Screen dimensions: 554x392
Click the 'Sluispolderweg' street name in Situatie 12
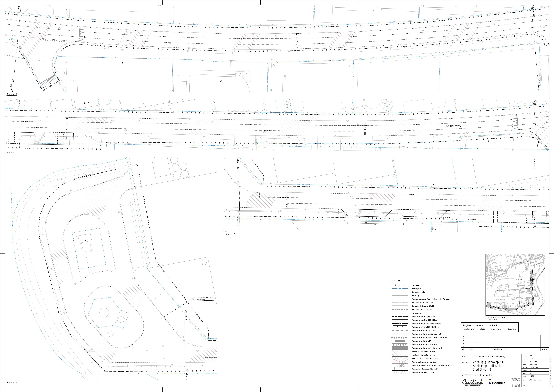pyautogui.click(x=454, y=126)
